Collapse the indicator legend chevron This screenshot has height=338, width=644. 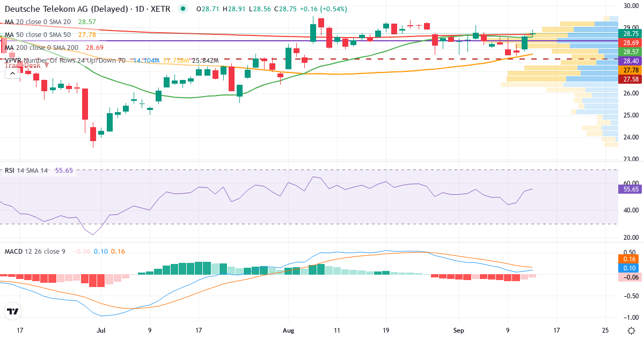tap(12, 74)
